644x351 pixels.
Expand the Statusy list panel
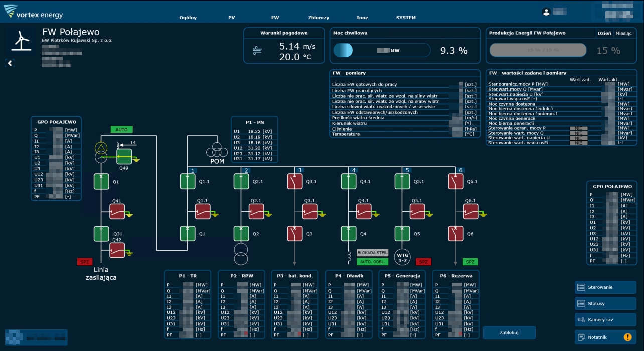605,303
